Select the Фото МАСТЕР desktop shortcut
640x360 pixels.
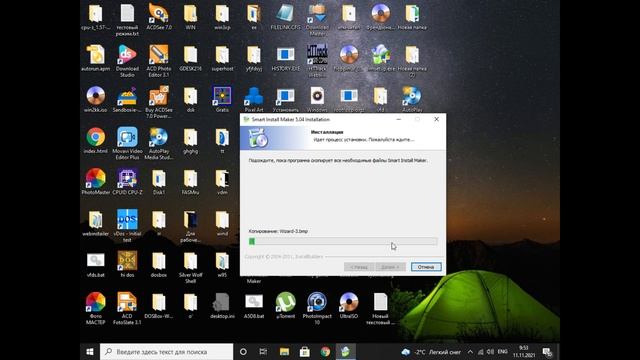pyautogui.click(x=96, y=308)
